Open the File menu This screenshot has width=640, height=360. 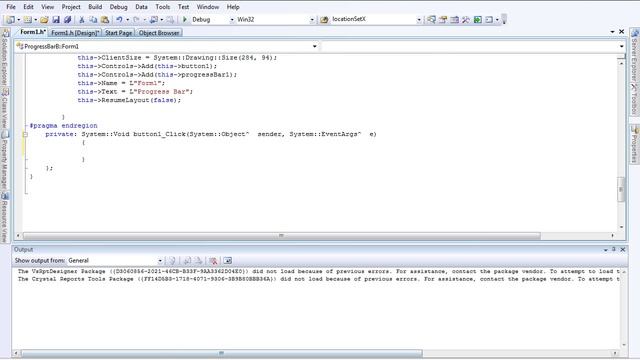[11, 7]
